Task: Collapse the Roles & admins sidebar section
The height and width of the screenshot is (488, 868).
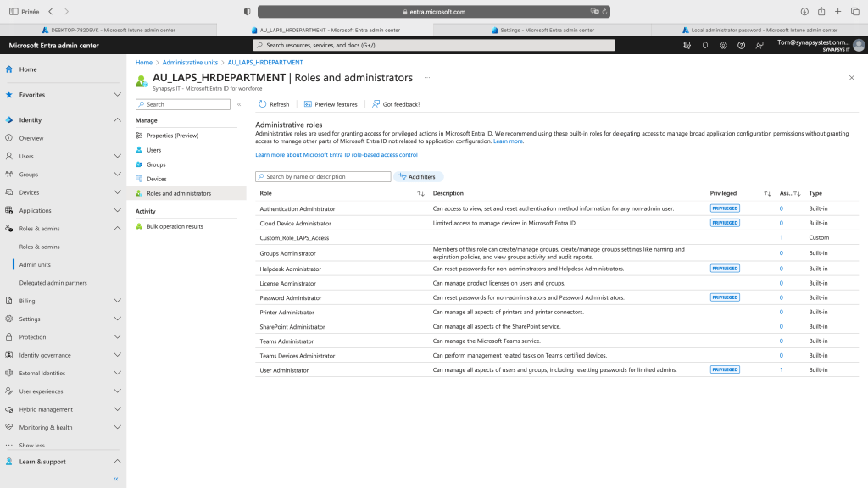Action: [117, 229]
